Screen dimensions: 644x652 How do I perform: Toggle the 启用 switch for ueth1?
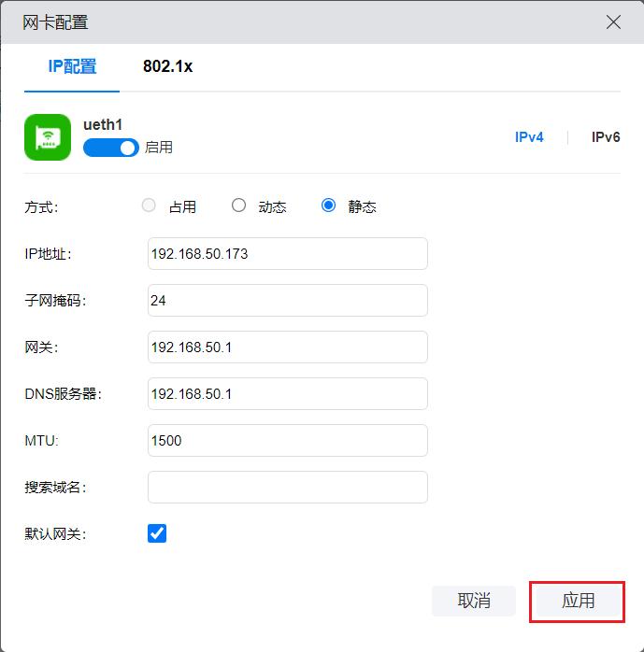[x=111, y=148]
